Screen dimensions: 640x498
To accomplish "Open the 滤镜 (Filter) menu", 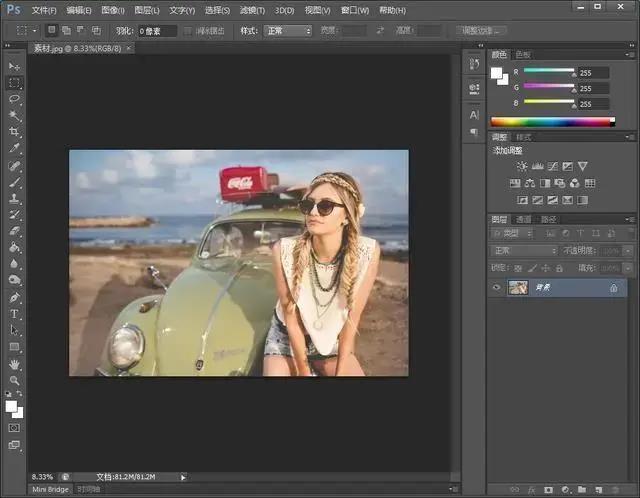I will [x=251, y=9].
